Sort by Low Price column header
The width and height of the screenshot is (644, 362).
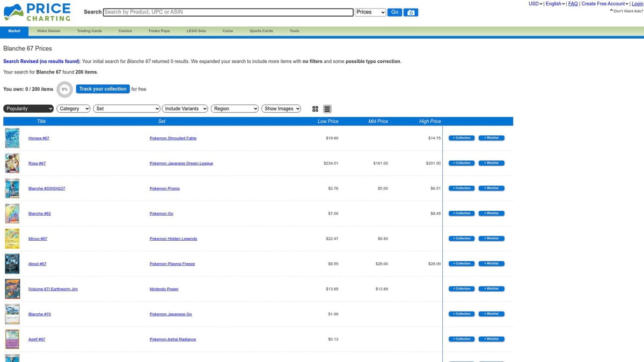tap(328, 121)
